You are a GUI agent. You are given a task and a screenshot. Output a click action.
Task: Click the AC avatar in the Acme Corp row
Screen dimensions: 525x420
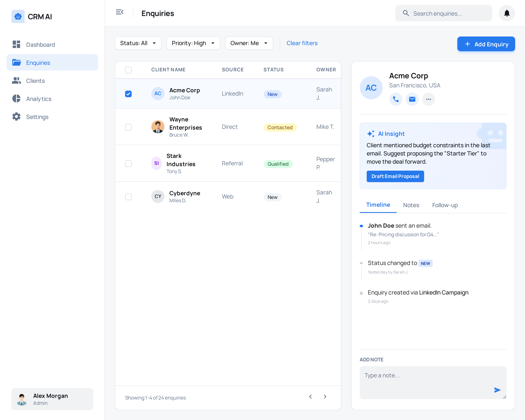(x=158, y=94)
